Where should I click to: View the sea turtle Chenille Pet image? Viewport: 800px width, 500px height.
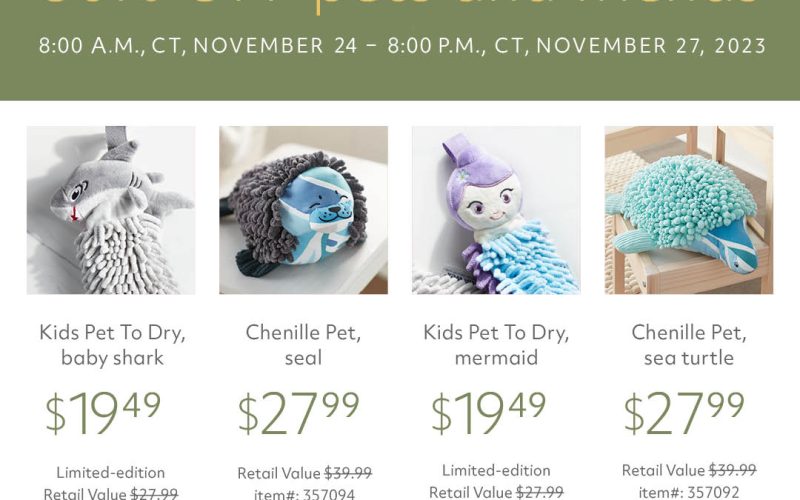click(689, 210)
